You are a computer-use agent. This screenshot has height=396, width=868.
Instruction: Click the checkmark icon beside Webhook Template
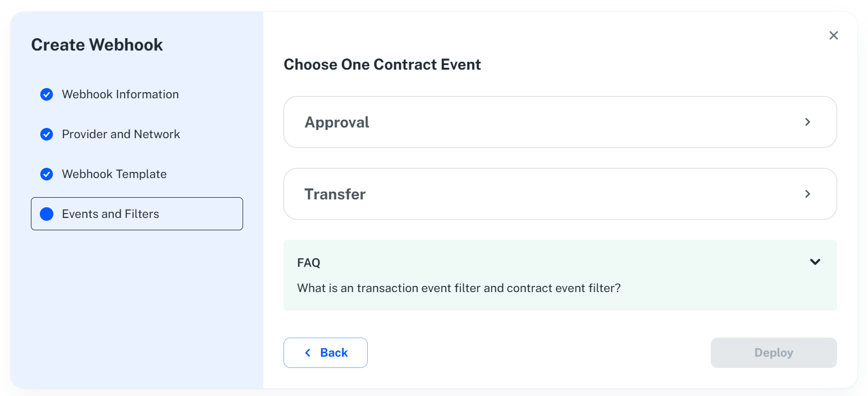(46, 174)
